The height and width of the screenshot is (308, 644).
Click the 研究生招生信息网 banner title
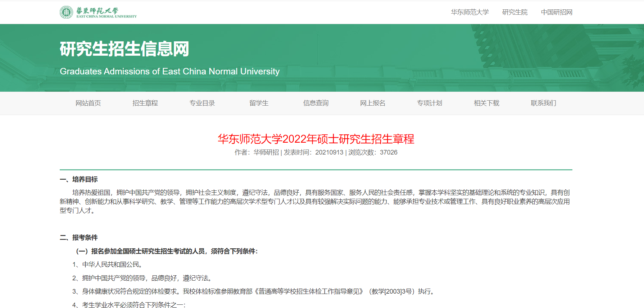(124, 49)
